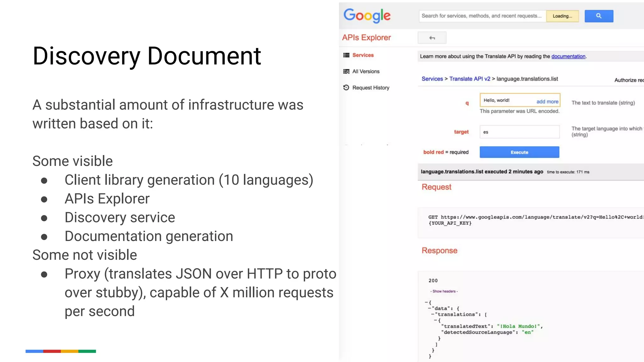
Task: Click the 200 response status code
Action: pyautogui.click(x=433, y=281)
